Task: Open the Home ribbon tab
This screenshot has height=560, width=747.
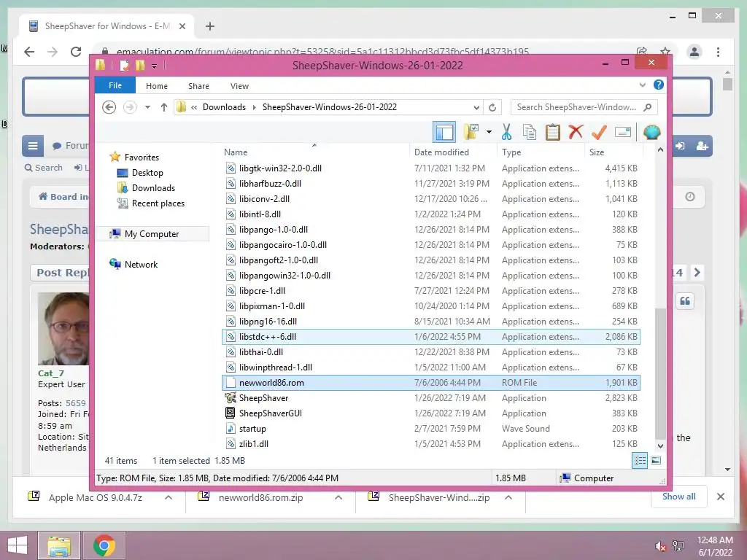Action: [157, 86]
